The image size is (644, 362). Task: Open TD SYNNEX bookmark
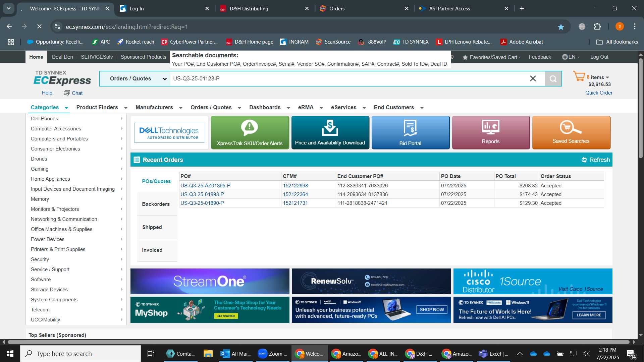point(411,42)
